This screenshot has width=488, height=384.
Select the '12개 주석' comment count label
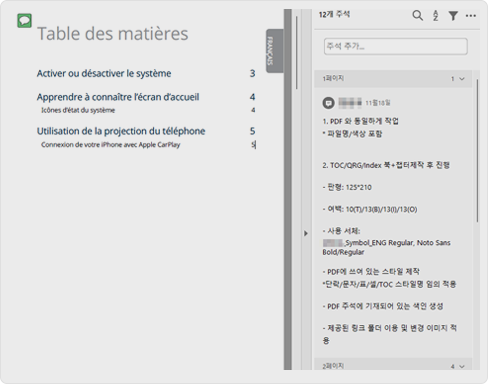334,14
